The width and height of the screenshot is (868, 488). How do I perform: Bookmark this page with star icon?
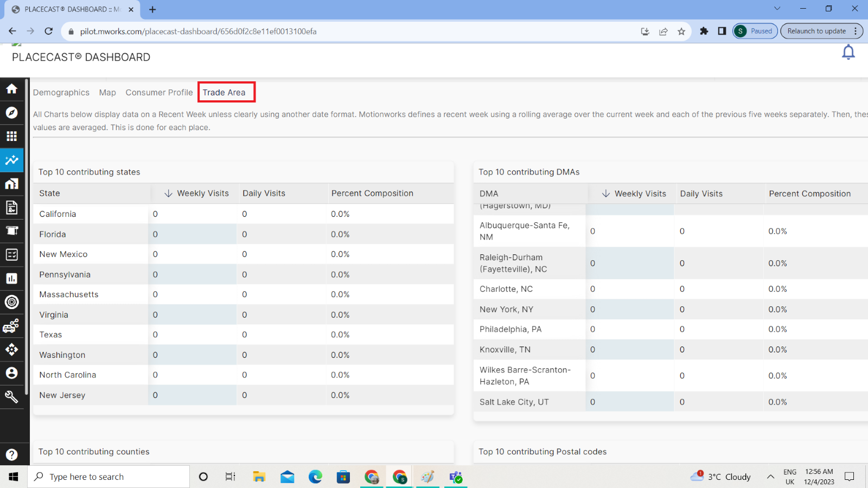point(681,31)
